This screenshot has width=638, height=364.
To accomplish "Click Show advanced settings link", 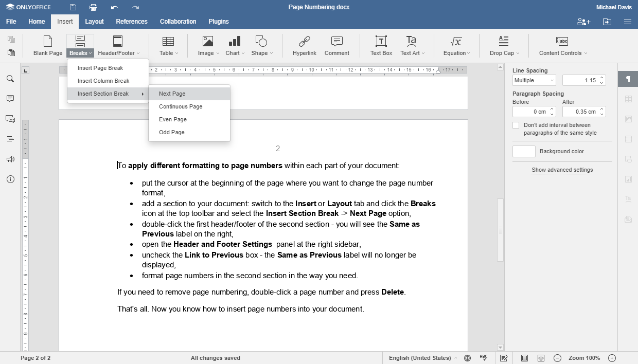I will (x=562, y=170).
